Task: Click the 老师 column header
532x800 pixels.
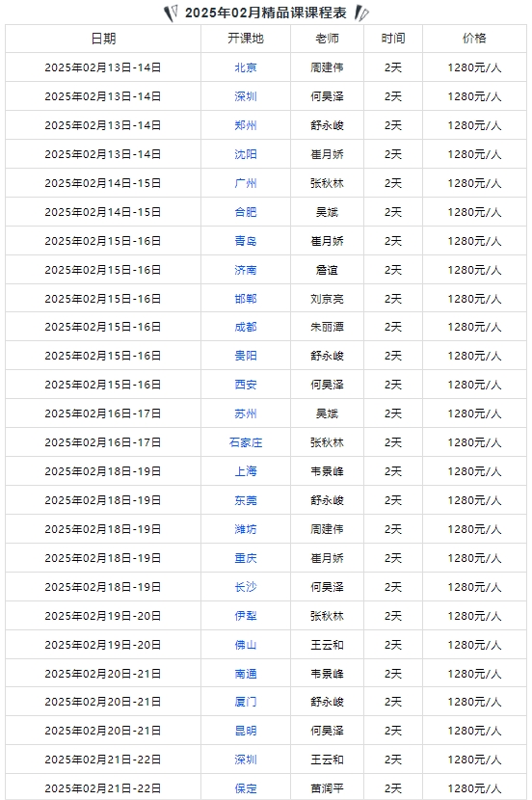Action: tap(327, 39)
